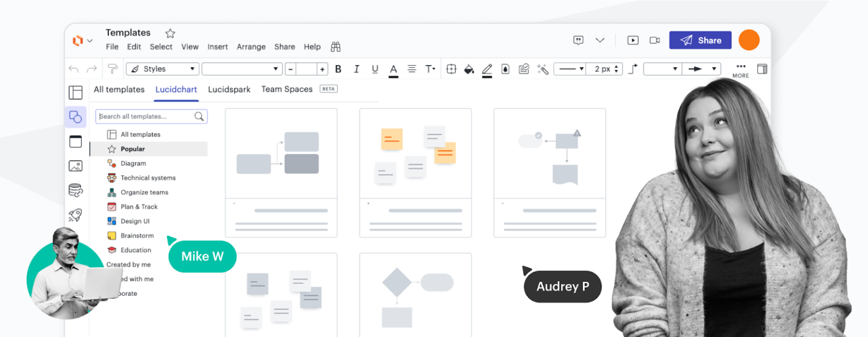This screenshot has width=868, height=337.
Task: Click the blue Share button
Action: coord(700,40)
